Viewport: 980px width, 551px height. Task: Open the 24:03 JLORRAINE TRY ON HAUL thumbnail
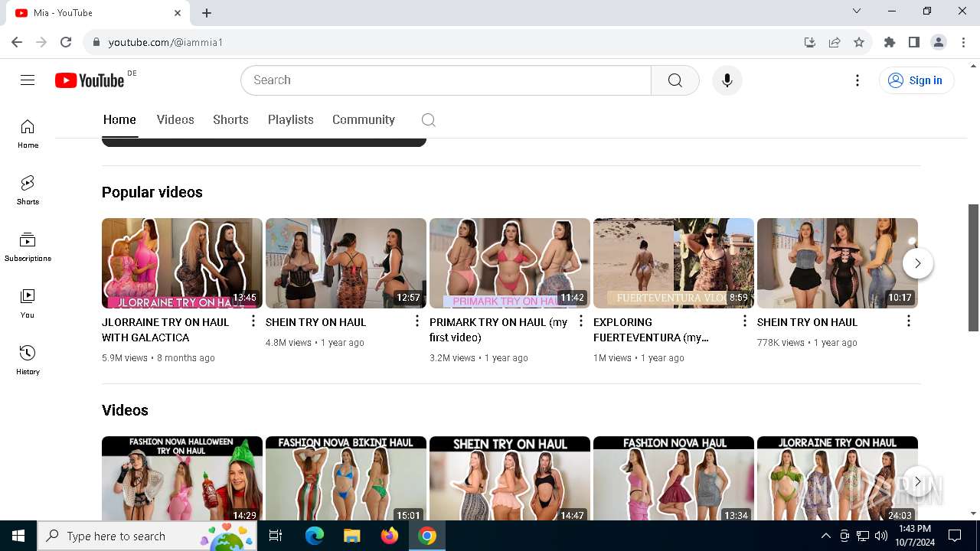(x=838, y=478)
